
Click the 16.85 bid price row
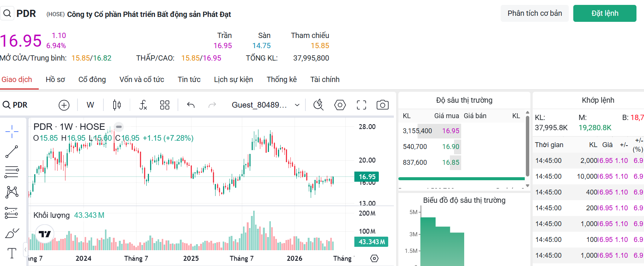tap(462, 163)
